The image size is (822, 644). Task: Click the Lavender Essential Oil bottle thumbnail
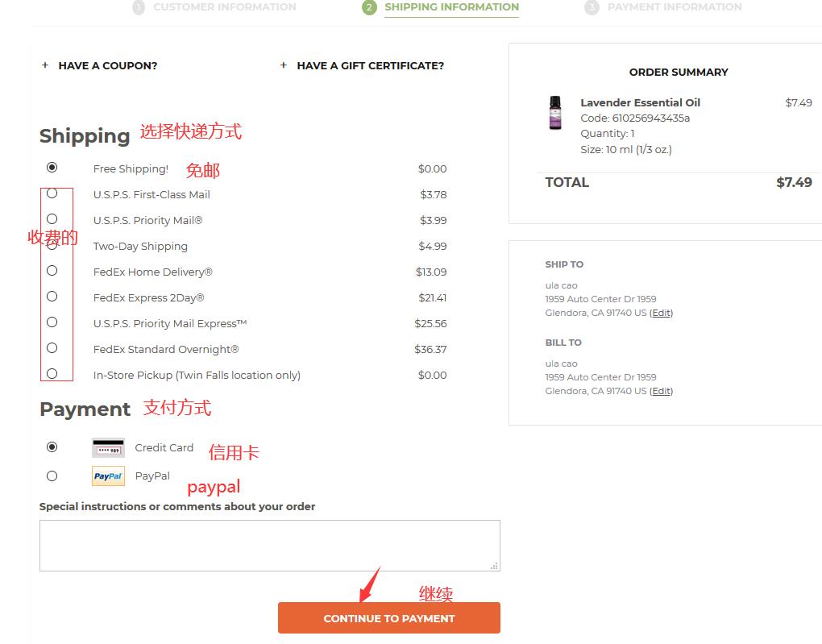point(555,113)
